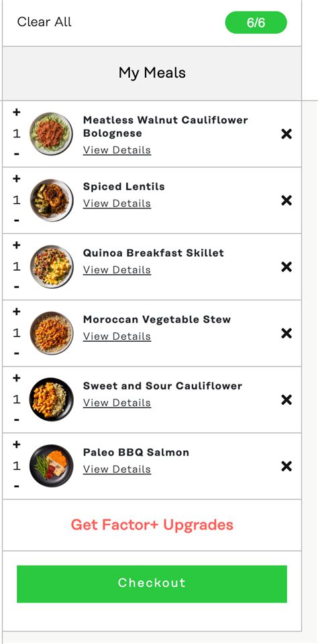View Details of Moroccan Vegetable Stew

click(117, 337)
